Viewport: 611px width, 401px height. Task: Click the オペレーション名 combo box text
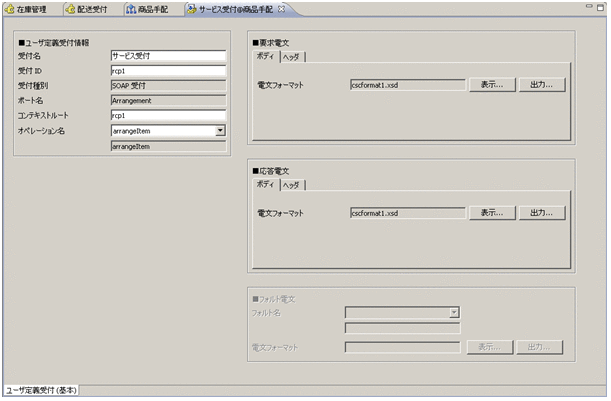[x=164, y=131]
